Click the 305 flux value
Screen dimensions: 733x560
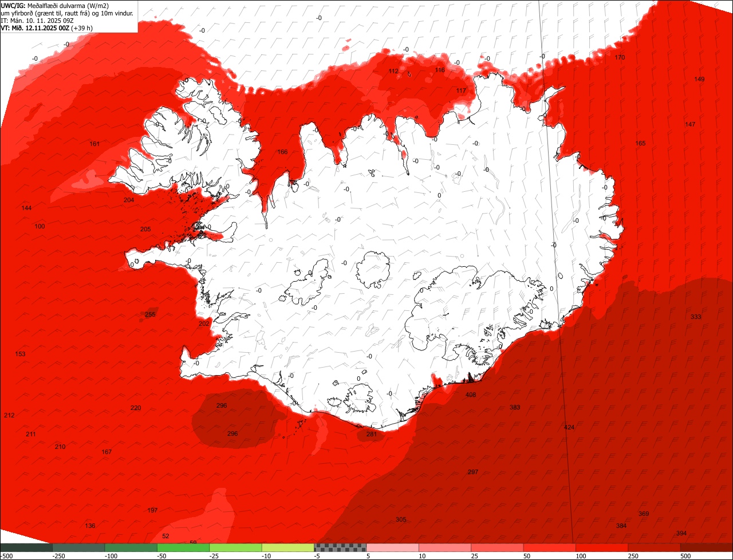401,519
